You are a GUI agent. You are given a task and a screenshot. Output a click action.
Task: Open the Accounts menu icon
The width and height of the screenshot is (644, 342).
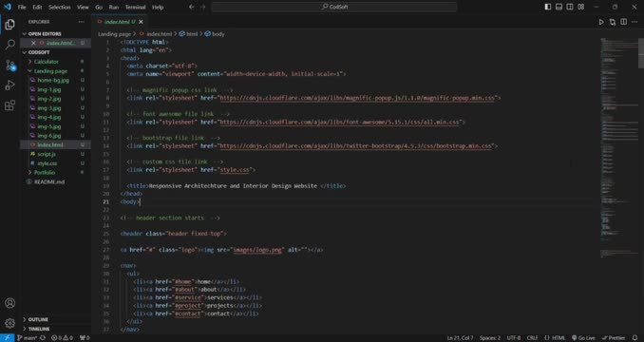[9, 303]
